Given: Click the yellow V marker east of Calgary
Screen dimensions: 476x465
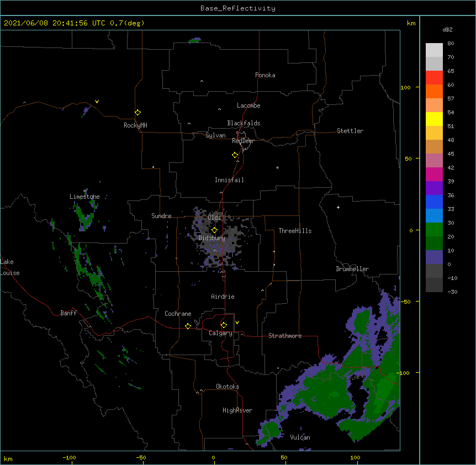Looking at the screenshot, I should pyautogui.click(x=237, y=323).
